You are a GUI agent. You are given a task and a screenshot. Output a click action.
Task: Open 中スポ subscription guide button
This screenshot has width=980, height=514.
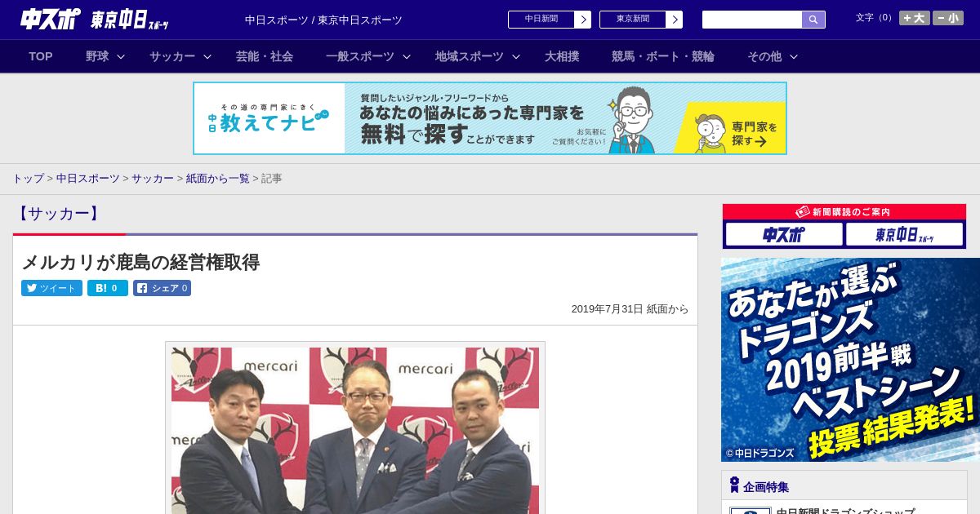tap(784, 235)
